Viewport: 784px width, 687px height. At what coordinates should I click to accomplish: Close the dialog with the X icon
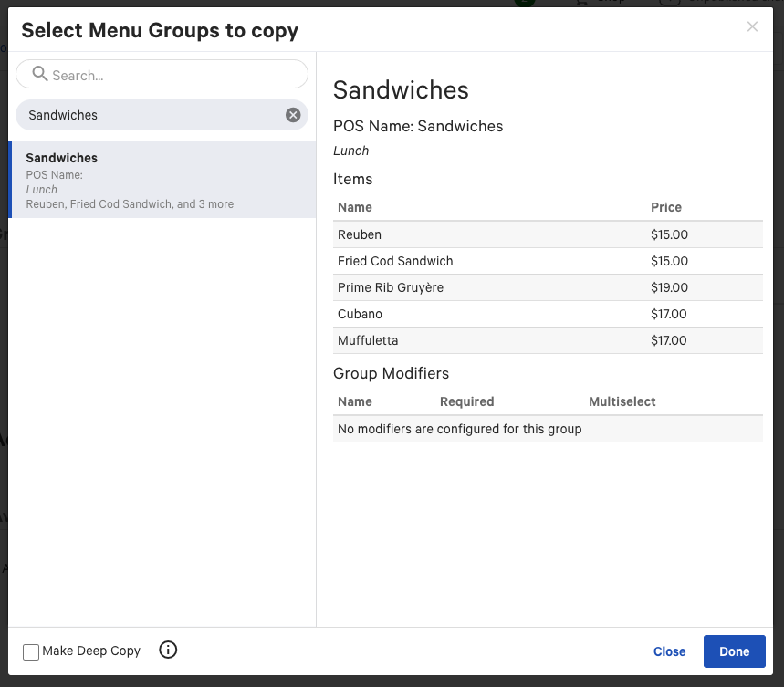(x=752, y=26)
